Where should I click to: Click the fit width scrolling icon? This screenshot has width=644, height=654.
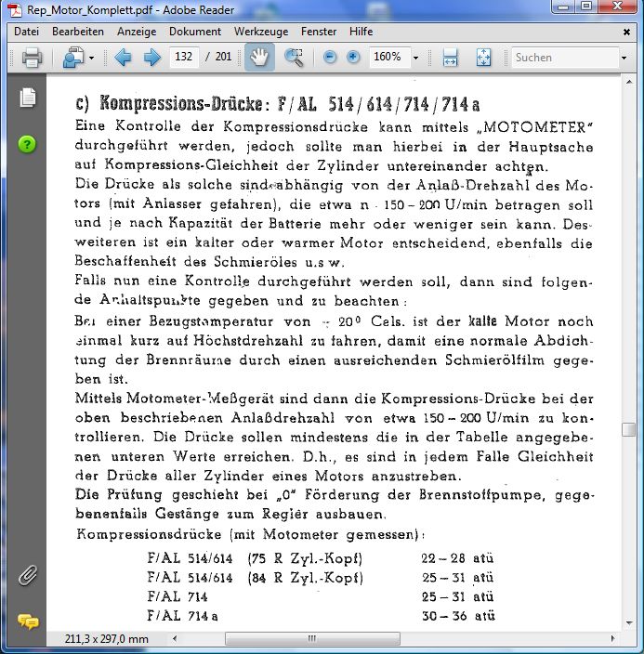pyautogui.click(x=450, y=58)
